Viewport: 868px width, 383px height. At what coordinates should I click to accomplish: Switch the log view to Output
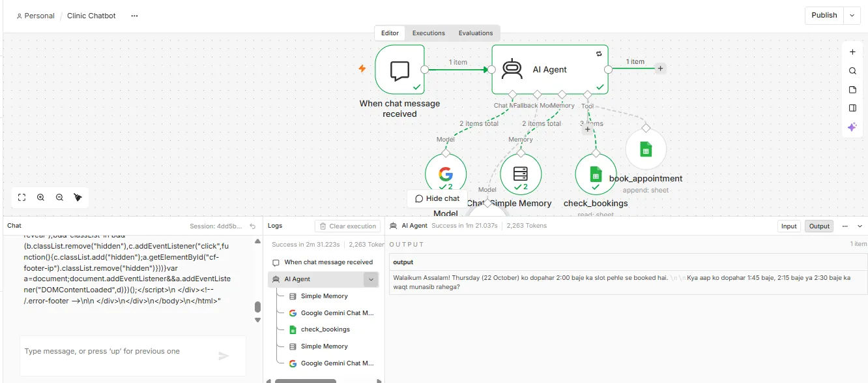[819, 226]
